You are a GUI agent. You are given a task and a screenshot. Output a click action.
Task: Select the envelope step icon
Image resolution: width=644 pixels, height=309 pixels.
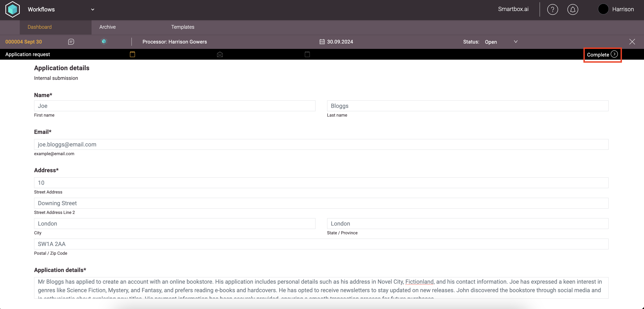point(220,54)
